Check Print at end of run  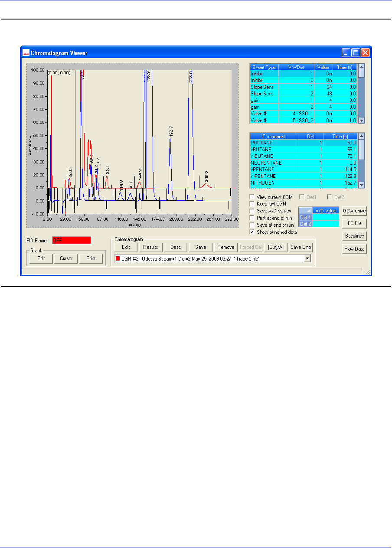pyautogui.click(x=252, y=218)
